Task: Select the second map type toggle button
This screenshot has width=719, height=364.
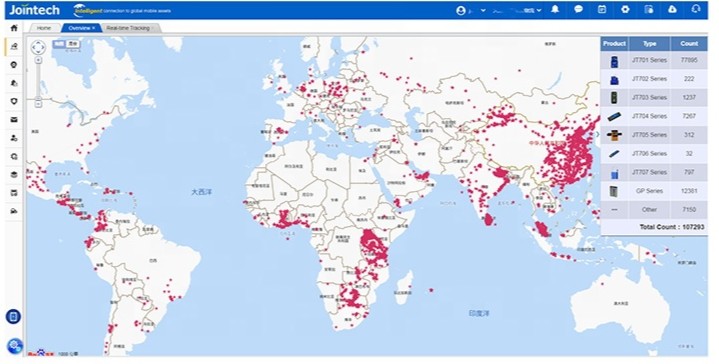Action: click(x=72, y=44)
